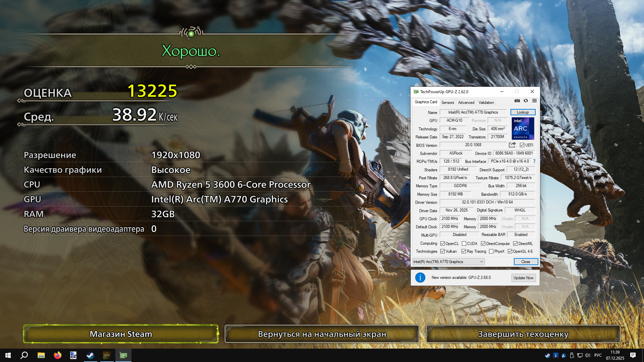Open the GPU-Z hamburger menu
Screen dimensions: 644x362
534,101
